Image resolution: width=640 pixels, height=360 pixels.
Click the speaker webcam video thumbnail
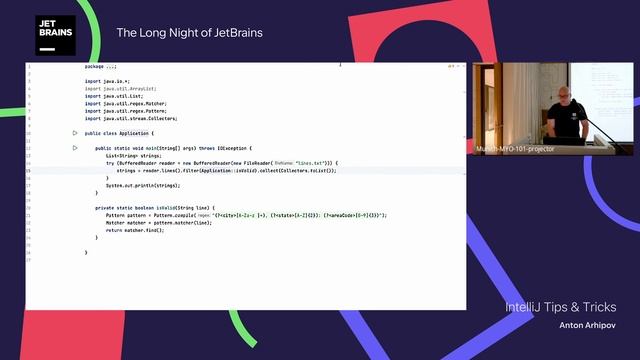pyautogui.click(x=553, y=109)
